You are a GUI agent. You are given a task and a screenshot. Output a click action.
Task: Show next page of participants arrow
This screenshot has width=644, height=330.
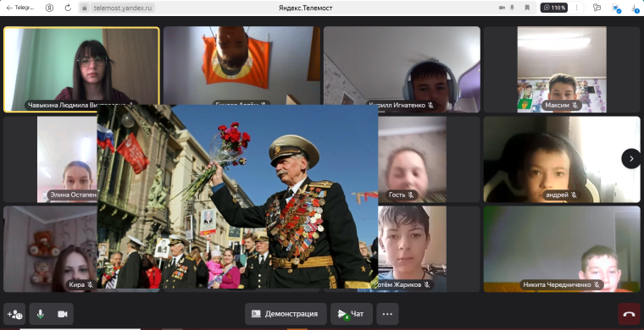click(x=631, y=158)
